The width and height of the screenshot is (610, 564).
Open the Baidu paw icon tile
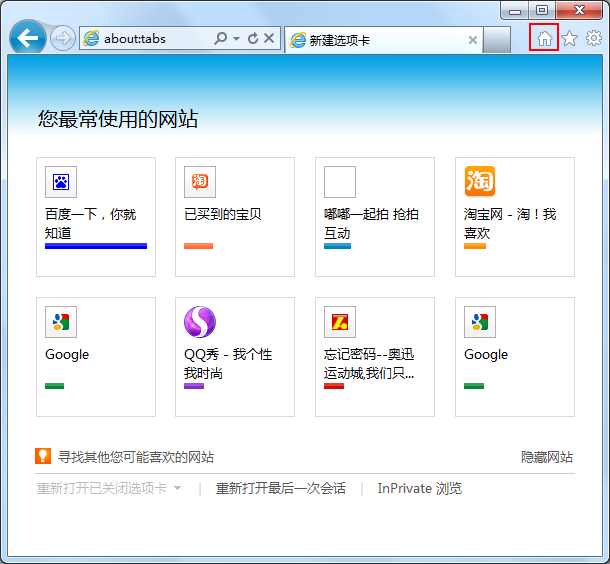(61, 182)
